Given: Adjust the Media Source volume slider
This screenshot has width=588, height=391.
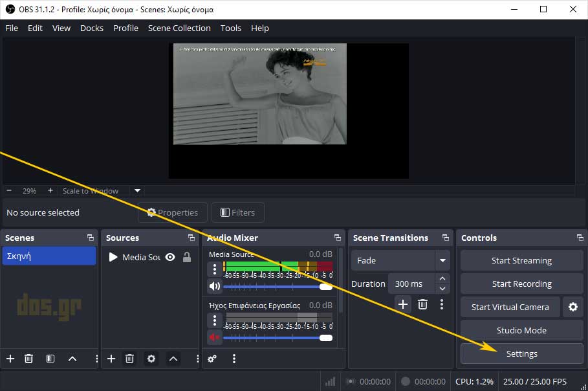Looking at the screenshot, I should 326,286.
